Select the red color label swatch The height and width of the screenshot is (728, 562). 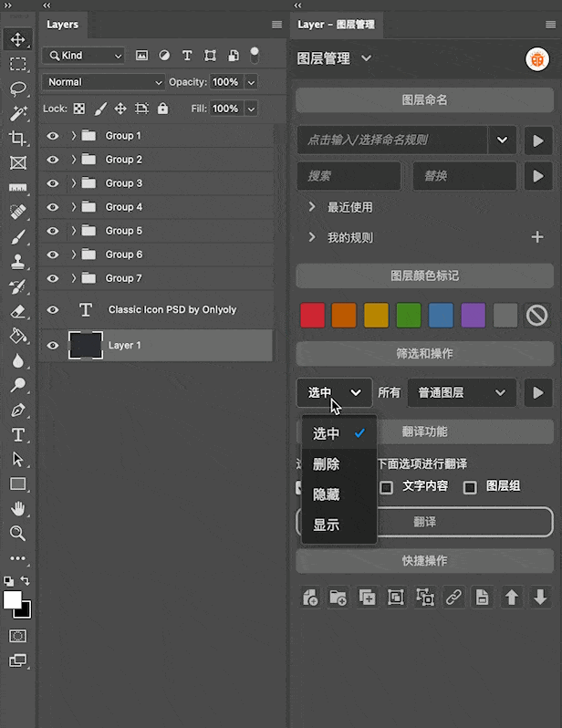click(x=312, y=316)
